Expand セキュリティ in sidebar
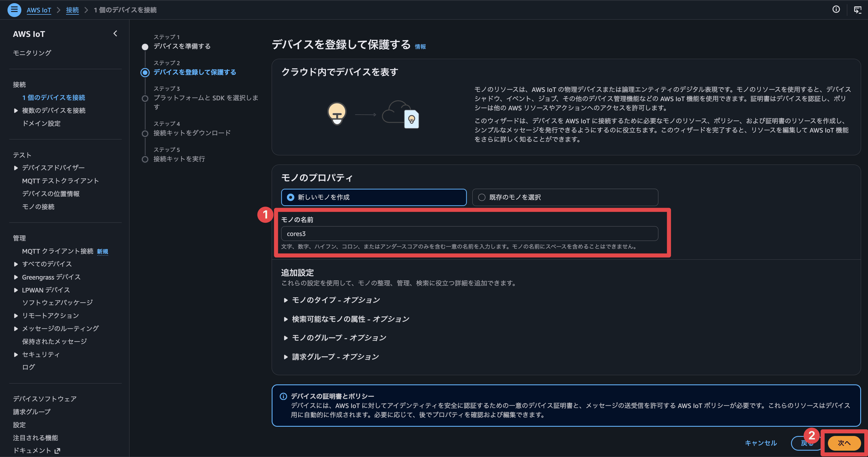Image resolution: width=868 pixels, height=457 pixels. tap(16, 354)
